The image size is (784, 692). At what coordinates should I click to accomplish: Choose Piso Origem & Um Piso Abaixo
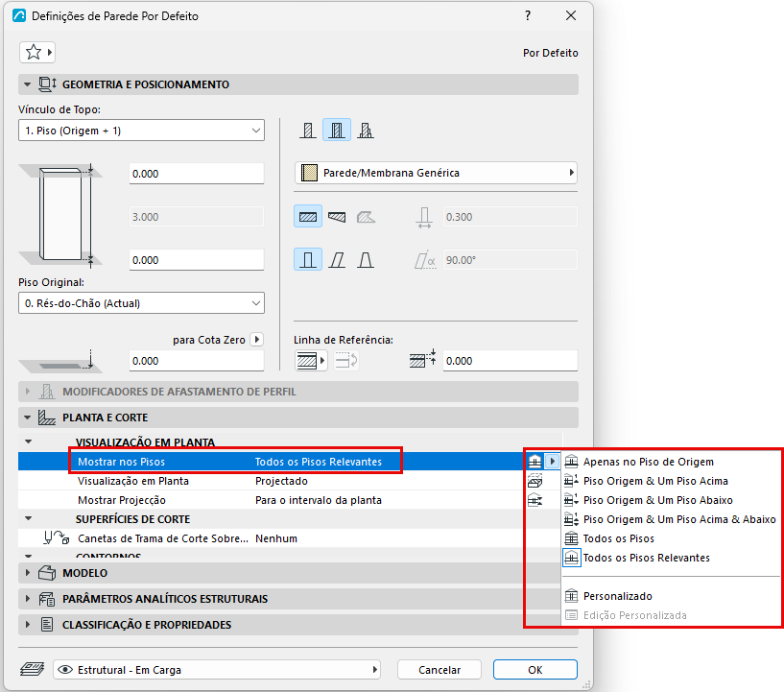[671, 500]
